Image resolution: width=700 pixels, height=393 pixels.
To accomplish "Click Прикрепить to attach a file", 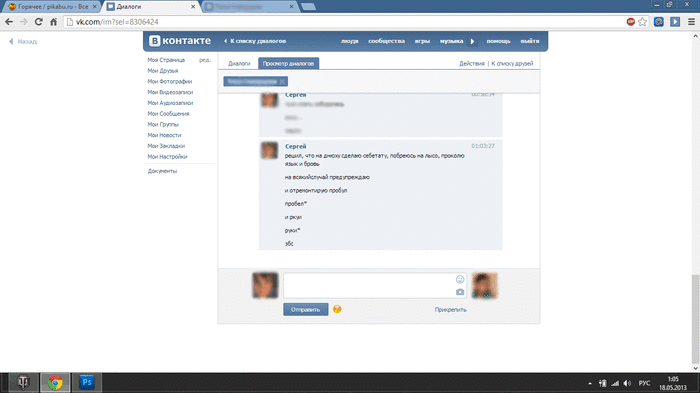I will point(450,309).
